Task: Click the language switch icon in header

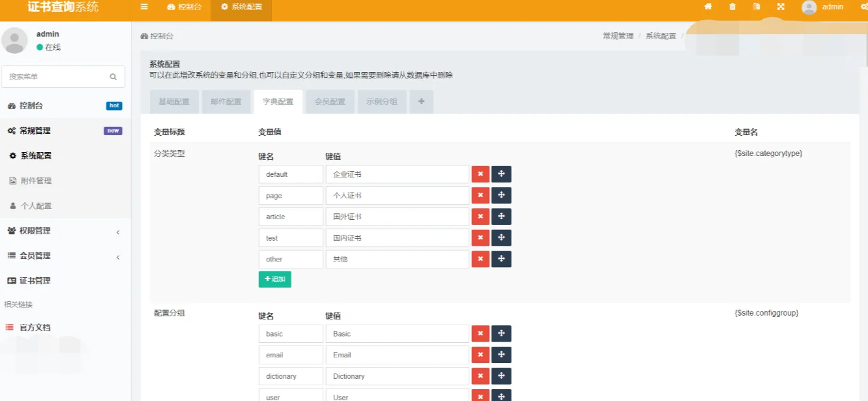Action: point(757,6)
